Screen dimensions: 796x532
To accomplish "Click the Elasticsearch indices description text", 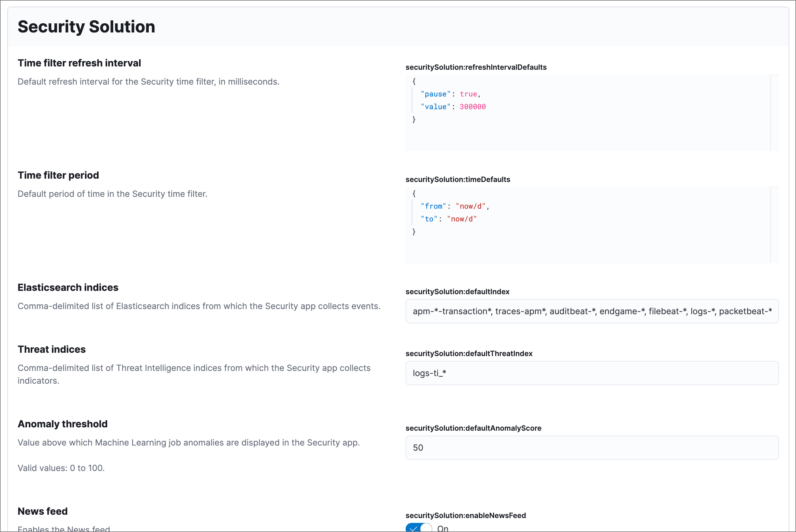I will click(x=199, y=306).
